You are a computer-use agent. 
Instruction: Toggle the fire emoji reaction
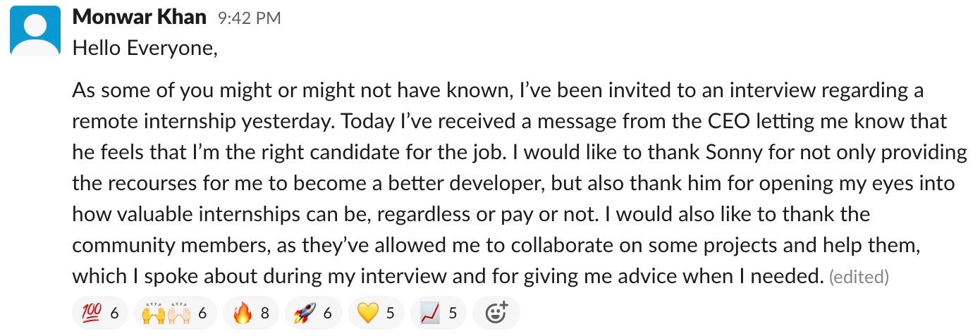pyautogui.click(x=251, y=313)
